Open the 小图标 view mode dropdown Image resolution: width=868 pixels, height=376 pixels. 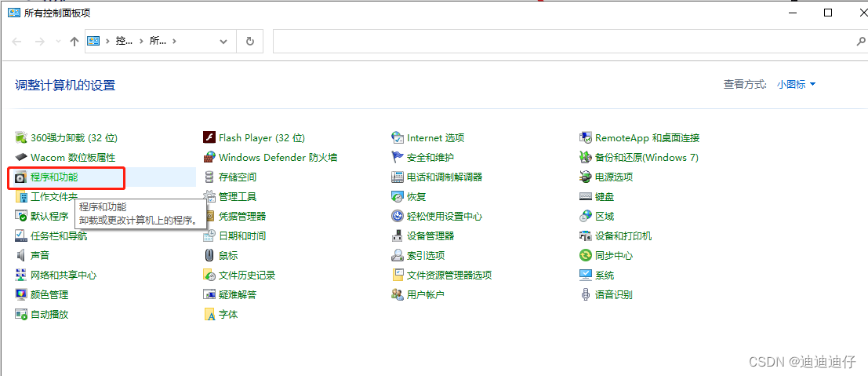[x=796, y=84]
